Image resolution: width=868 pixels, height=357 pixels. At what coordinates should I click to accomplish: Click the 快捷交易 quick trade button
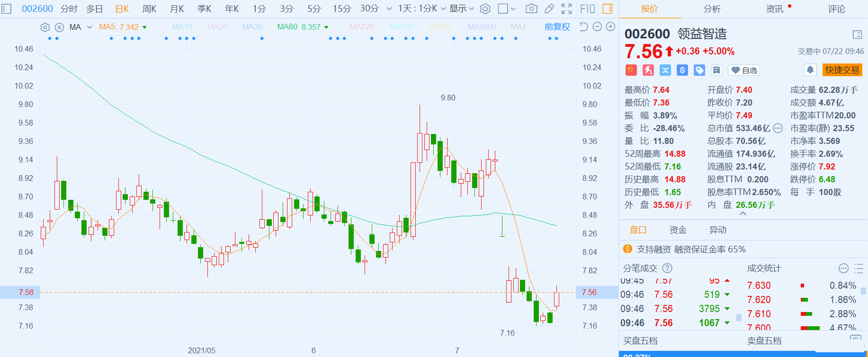coord(842,70)
